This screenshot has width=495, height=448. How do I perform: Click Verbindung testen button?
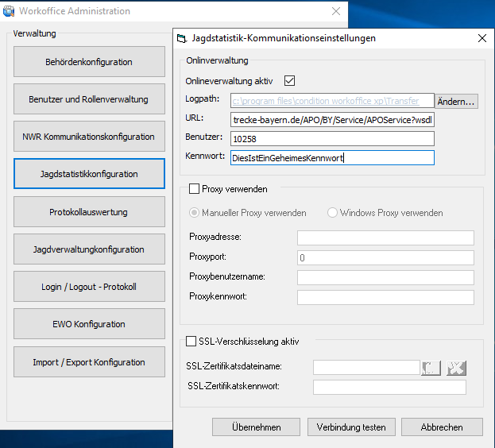click(351, 427)
